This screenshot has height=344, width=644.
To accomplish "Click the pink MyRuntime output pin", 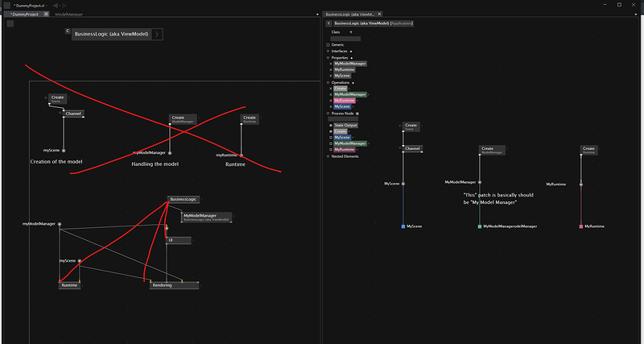I will pyautogui.click(x=580, y=226).
